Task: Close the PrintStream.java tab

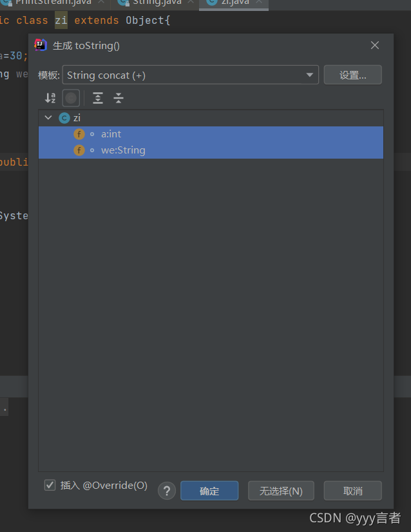Action: (101, 2)
